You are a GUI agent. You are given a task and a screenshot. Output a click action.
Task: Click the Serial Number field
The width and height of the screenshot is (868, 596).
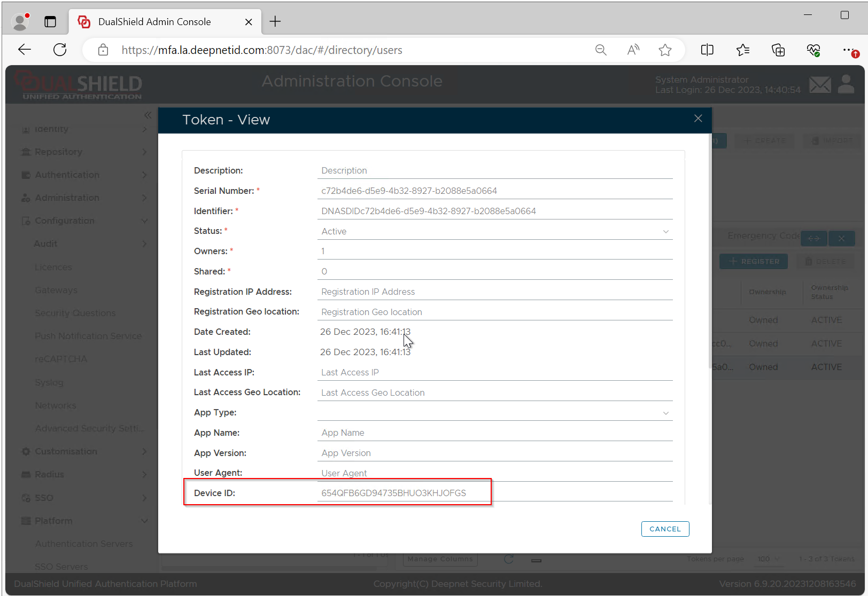(x=494, y=191)
